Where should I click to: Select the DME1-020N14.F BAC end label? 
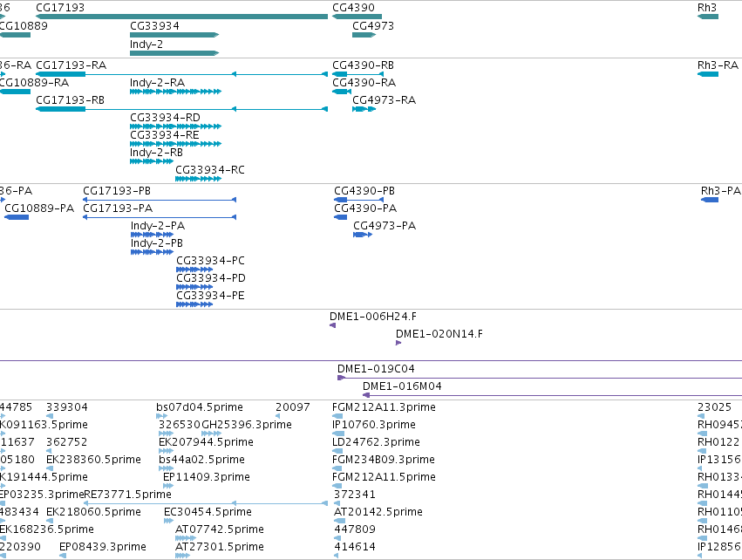click(439, 334)
